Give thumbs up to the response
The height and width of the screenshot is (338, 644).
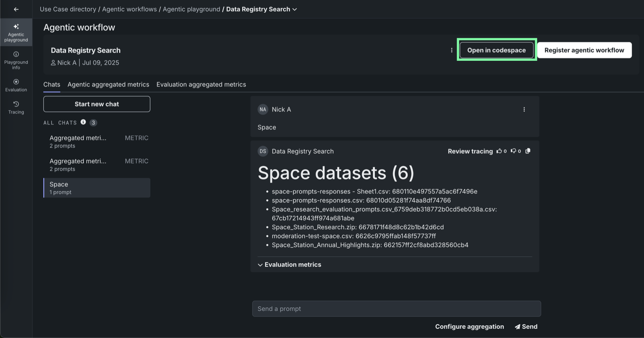499,151
